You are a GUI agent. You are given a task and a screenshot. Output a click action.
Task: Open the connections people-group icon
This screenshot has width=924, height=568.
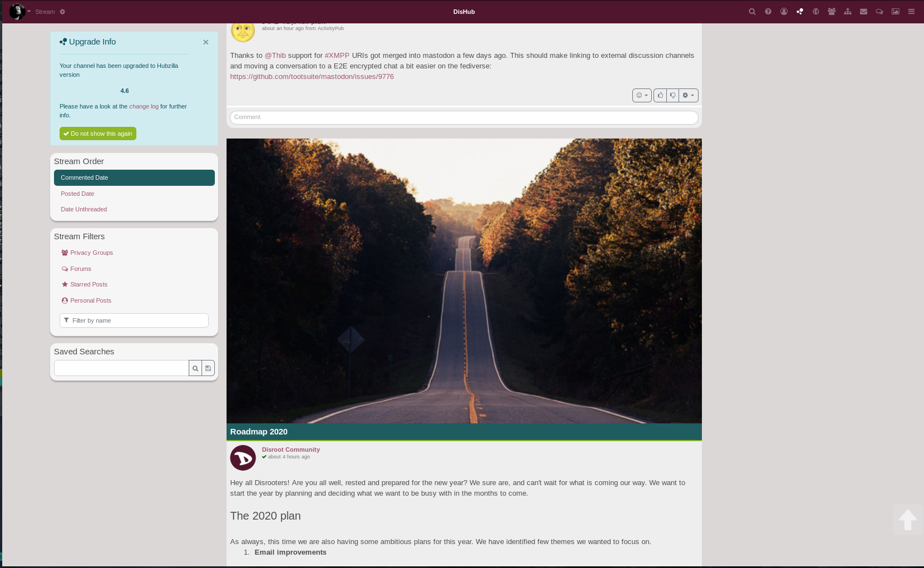click(832, 12)
